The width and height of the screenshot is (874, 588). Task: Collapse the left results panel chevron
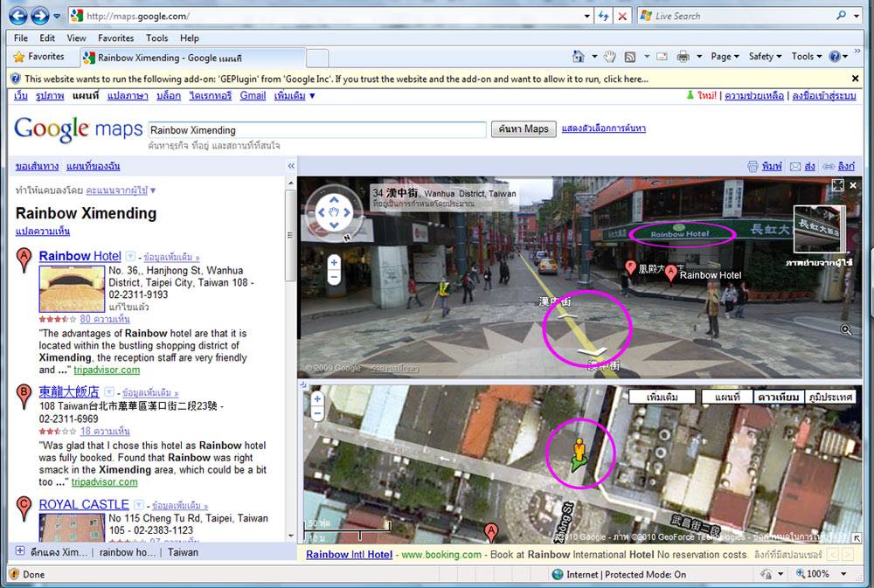click(x=291, y=166)
